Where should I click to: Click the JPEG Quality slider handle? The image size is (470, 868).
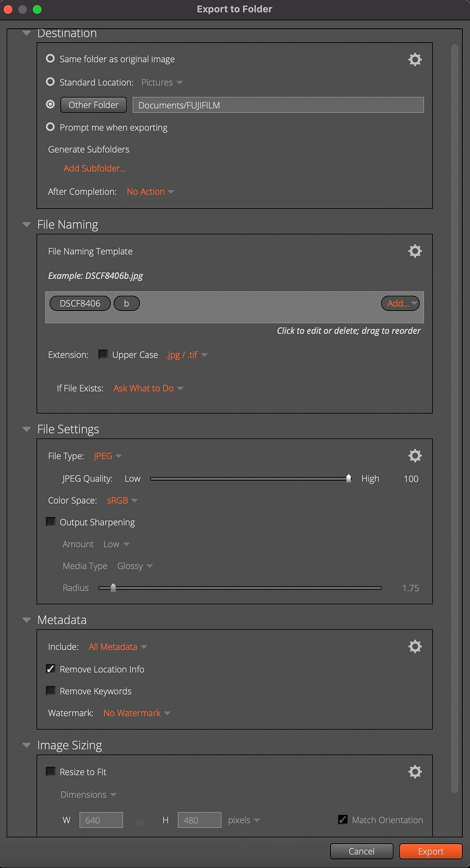[x=349, y=478]
